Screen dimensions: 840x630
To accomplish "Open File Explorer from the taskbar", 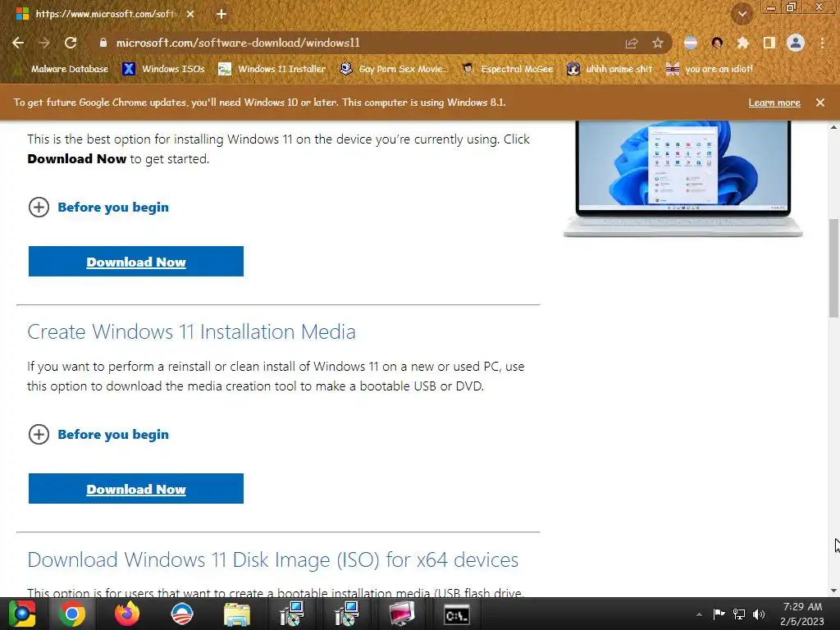I will tap(237, 614).
